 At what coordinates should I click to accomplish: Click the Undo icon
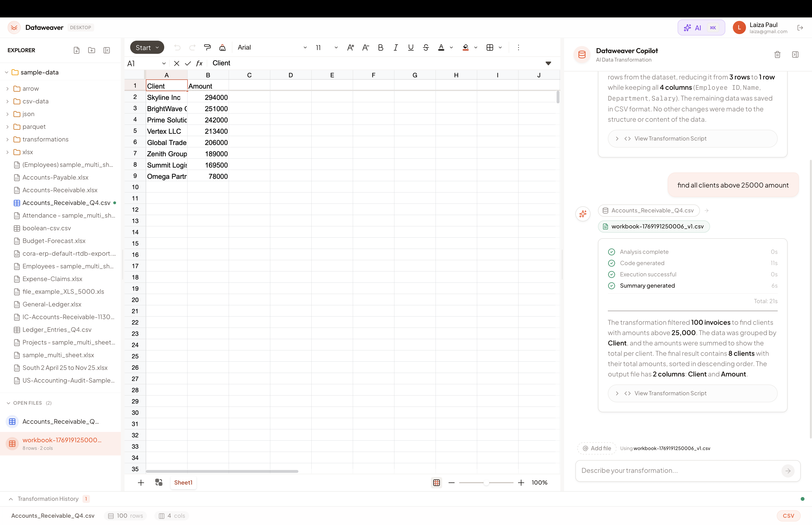coord(177,47)
